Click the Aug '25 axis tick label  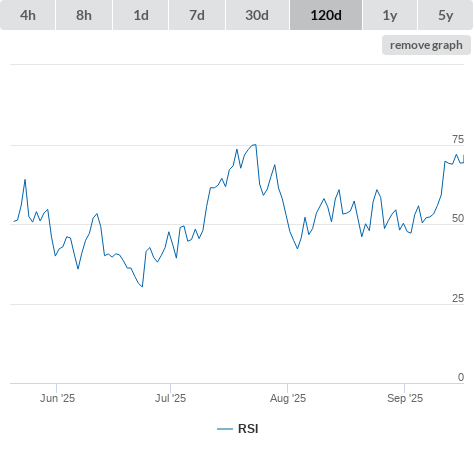(288, 398)
